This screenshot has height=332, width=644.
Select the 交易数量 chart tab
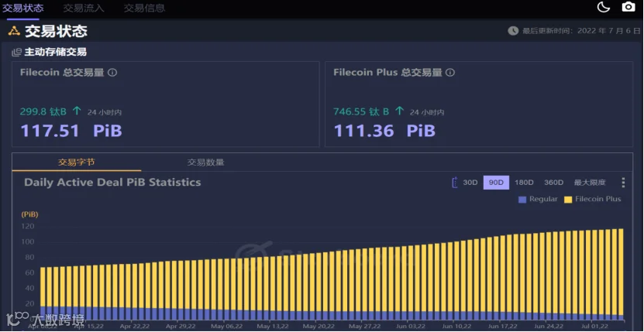coord(206,162)
